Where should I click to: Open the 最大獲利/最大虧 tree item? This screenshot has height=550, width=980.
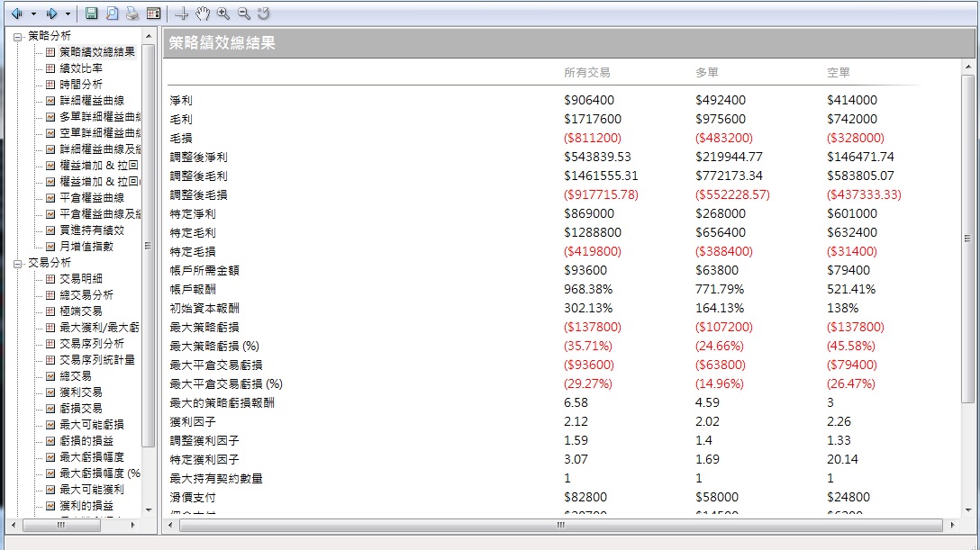(x=99, y=327)
